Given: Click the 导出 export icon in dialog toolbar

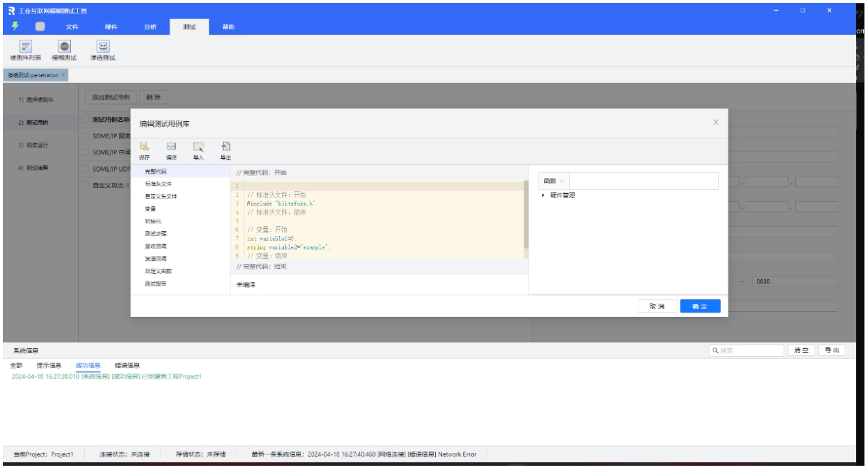Looking at the screenshot, I should pos(225,146).
